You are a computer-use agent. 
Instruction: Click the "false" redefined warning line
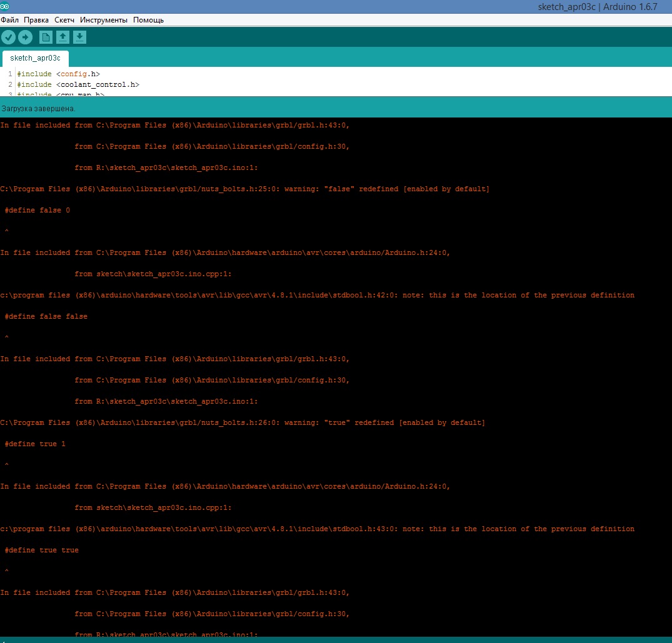pyautogui.click(x=244, y=189)
